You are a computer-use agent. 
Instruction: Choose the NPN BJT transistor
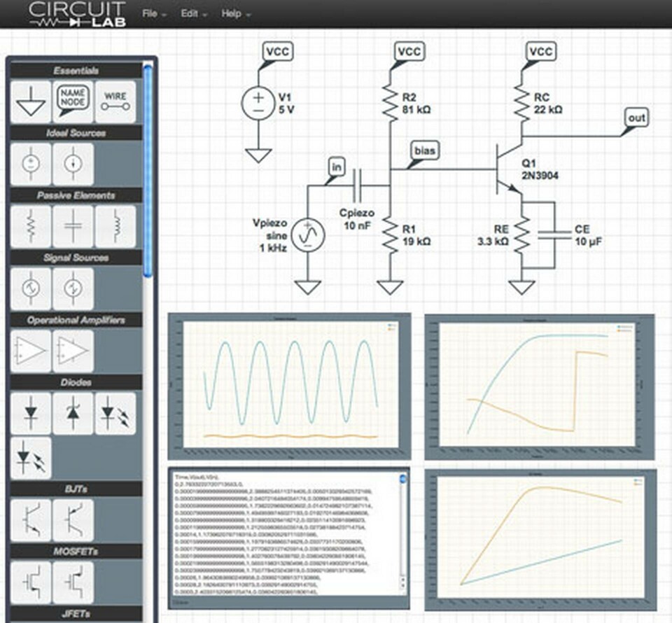(x=31, y=519)
